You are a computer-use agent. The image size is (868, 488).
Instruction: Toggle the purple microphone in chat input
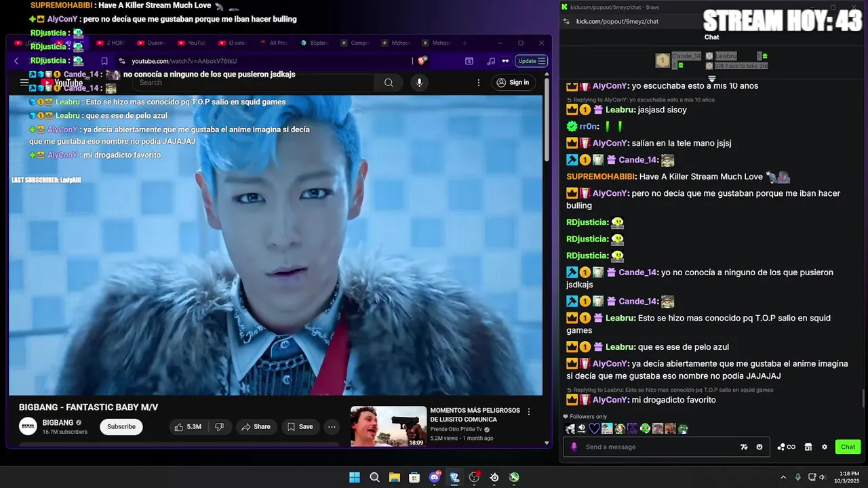pyautogui.click(x=574, y=447)
